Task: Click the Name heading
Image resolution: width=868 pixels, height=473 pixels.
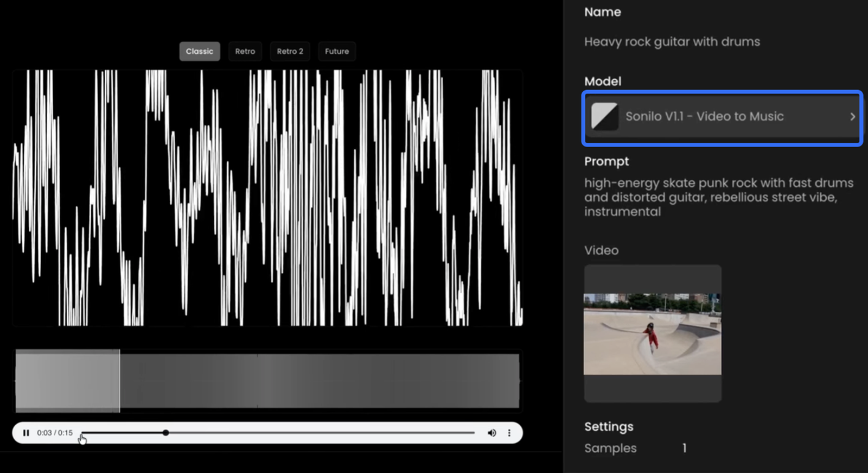Action: pos(603,12)
